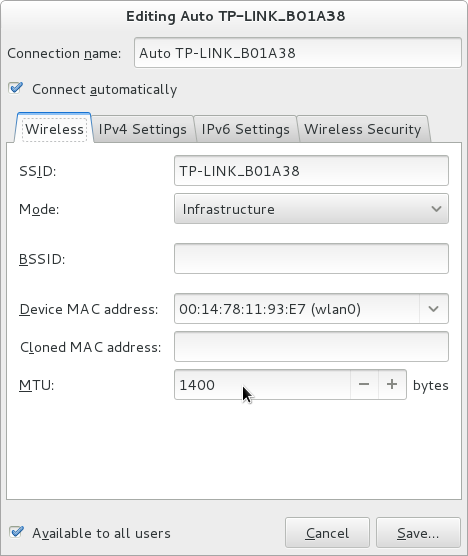
Task: Click the empty BSSID field
Action: (x=311, y=258)
